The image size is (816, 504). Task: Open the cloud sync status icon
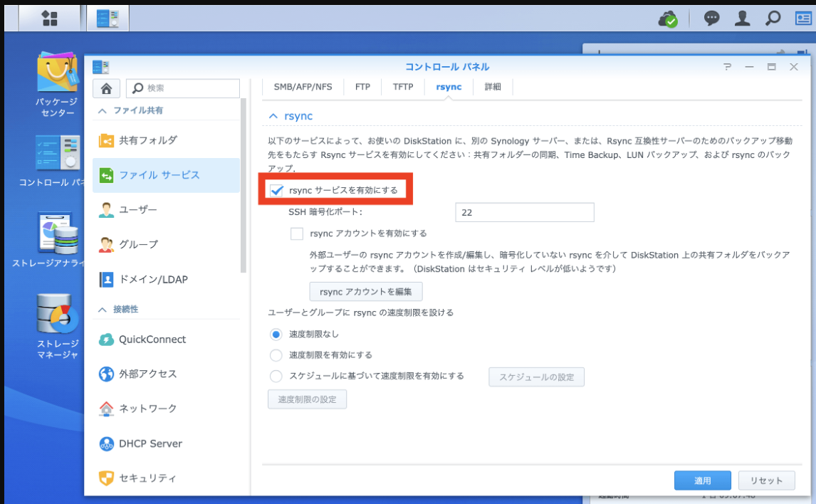point(668,19)
